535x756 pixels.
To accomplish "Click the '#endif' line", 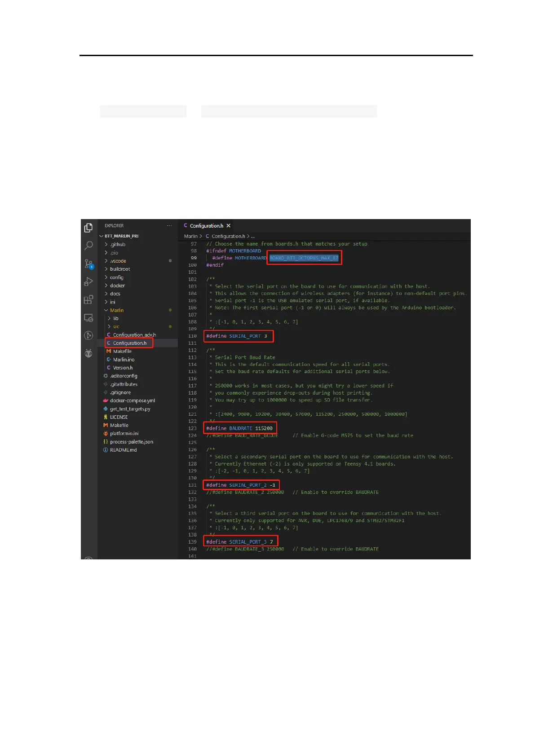I will click(215, 265).
